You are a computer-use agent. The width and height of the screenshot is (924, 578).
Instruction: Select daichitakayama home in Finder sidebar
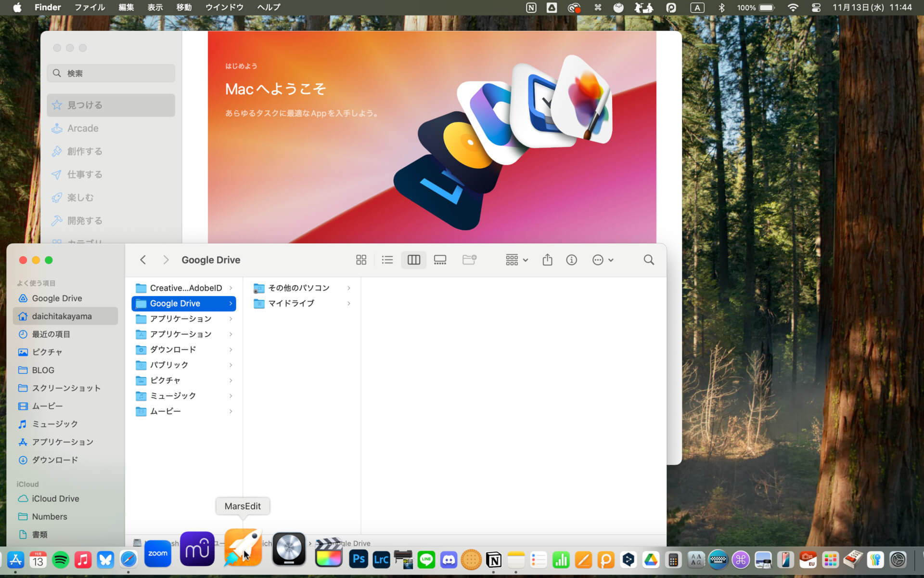click(x=65, y=316)
